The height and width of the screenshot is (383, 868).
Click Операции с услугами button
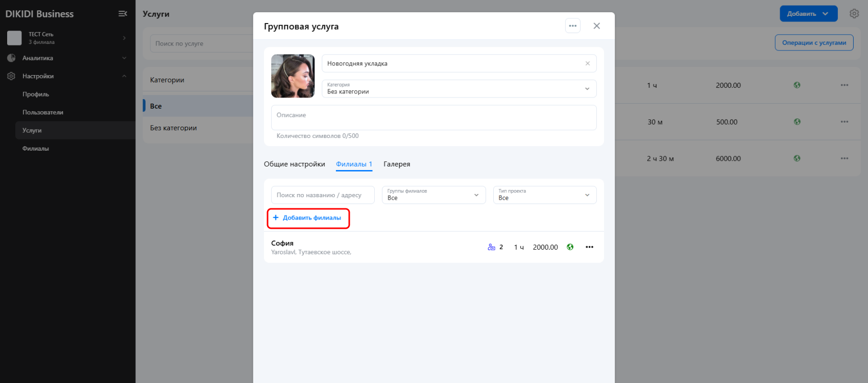point(814,43)
